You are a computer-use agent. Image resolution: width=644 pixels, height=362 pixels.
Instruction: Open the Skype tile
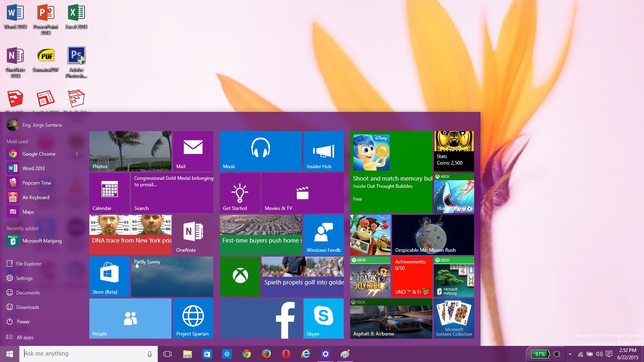pos(324,319)
